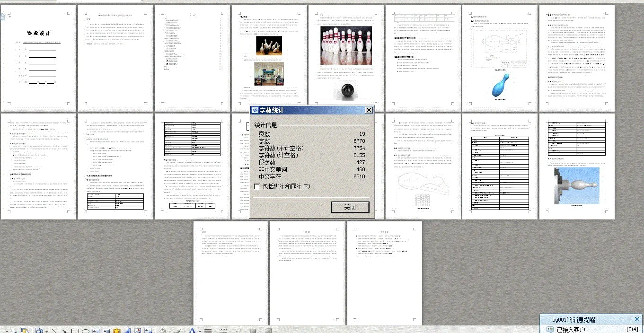
Task: Select the page with blue pin model
Action: click(500, 59)
